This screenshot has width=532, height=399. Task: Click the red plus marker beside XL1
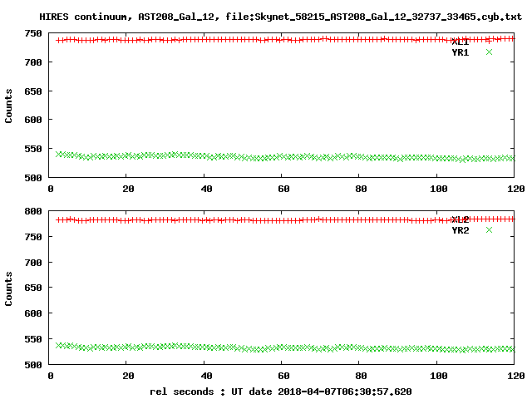[x=489, y=41]
